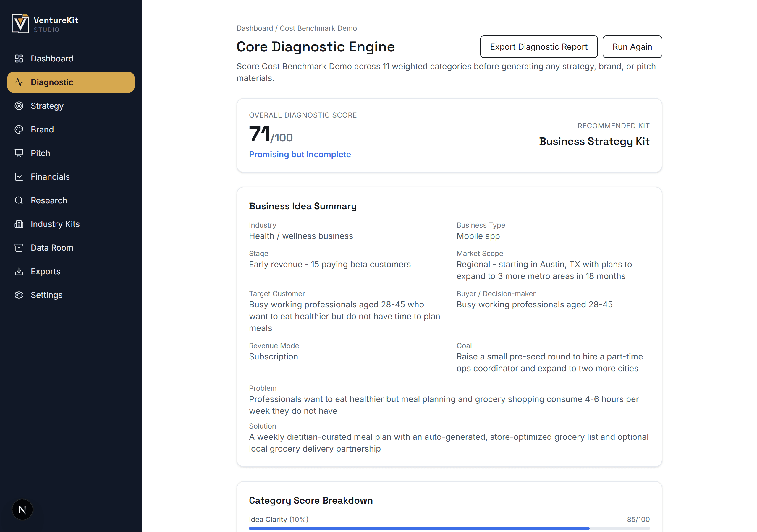Click the Research magnifier icon
This screenshot has height=532, width=757.
tap(19, 200)
